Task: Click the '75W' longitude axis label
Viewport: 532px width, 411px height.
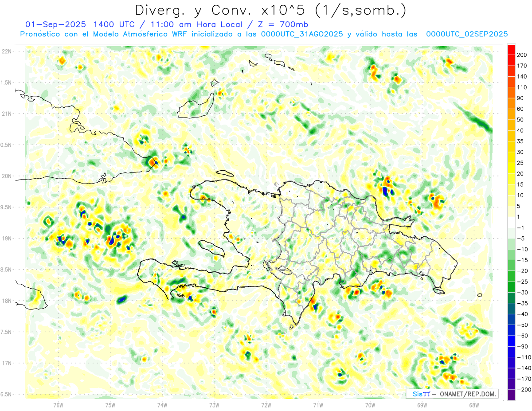Action: [110, 405]
